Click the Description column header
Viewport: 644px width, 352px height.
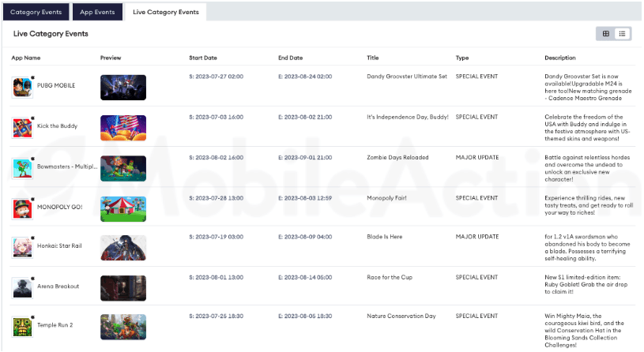tap(560, 58)
